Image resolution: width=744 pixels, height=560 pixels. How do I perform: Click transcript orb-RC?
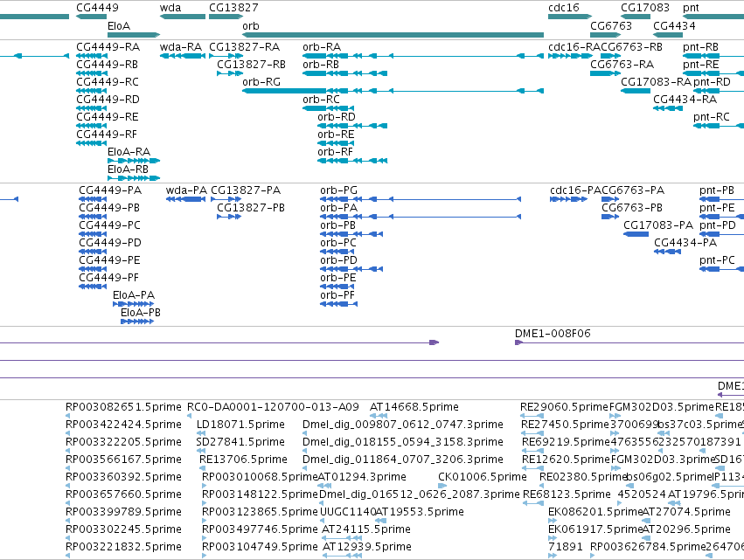(329, 108)
